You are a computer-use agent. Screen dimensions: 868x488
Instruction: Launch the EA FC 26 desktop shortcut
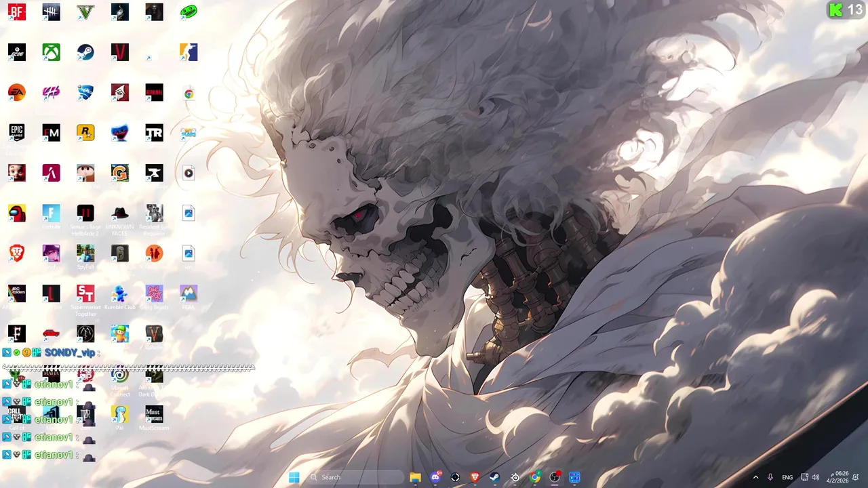[x=17, y=52]
